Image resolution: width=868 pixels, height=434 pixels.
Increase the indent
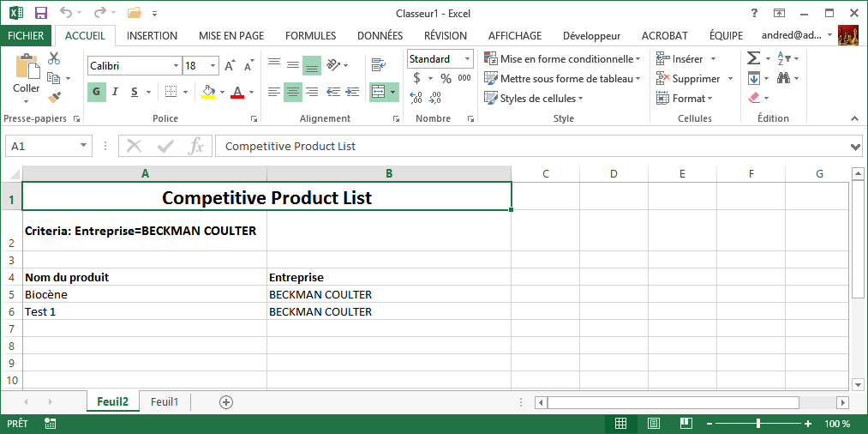[351, 92]
